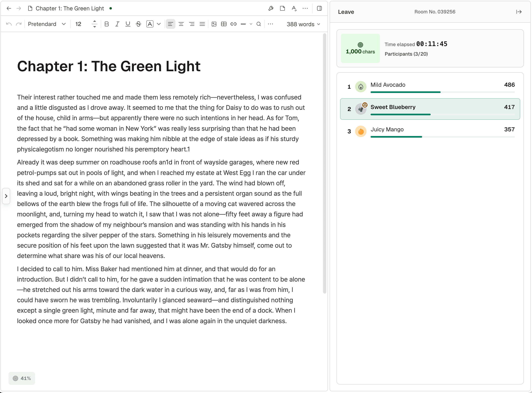Open toolbar three-dot overflow menu
This screenshot has width=532, height=393.
click(270, 24)
